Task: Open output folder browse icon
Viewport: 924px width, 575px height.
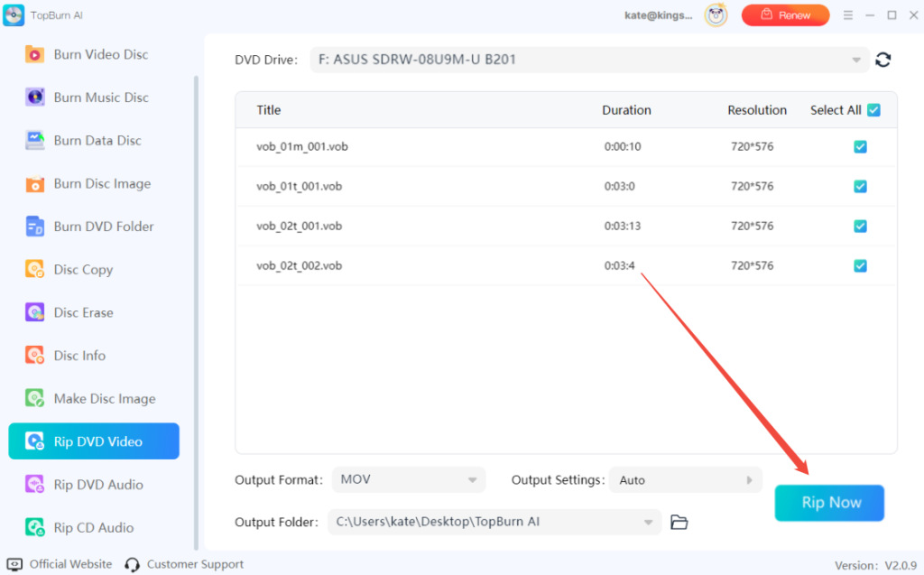Action: pyautogui.click(x=679, y=522)
